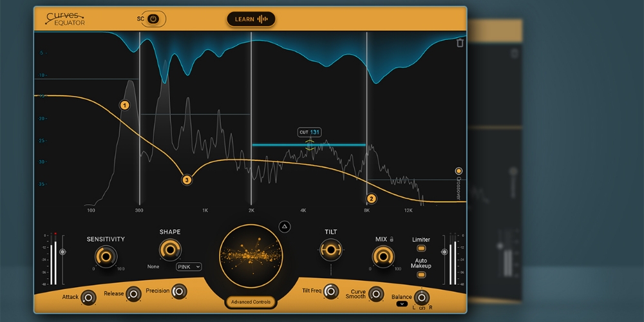Select EQ node 2 on the curve
Image resolution: width=644 pixels, height=322 pixels.
pyautogui.click(x=371, y=198)
